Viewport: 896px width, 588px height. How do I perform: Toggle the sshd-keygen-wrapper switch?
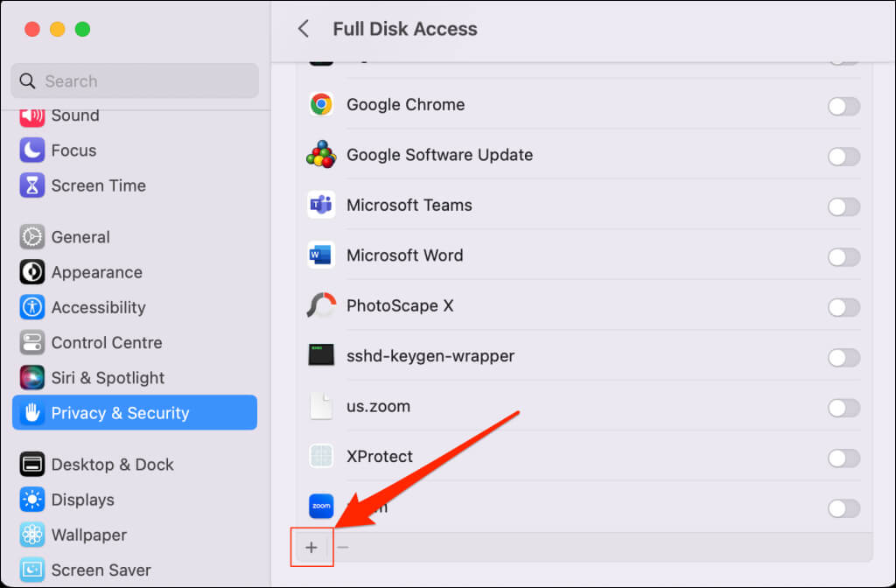(x=843, y=357)
